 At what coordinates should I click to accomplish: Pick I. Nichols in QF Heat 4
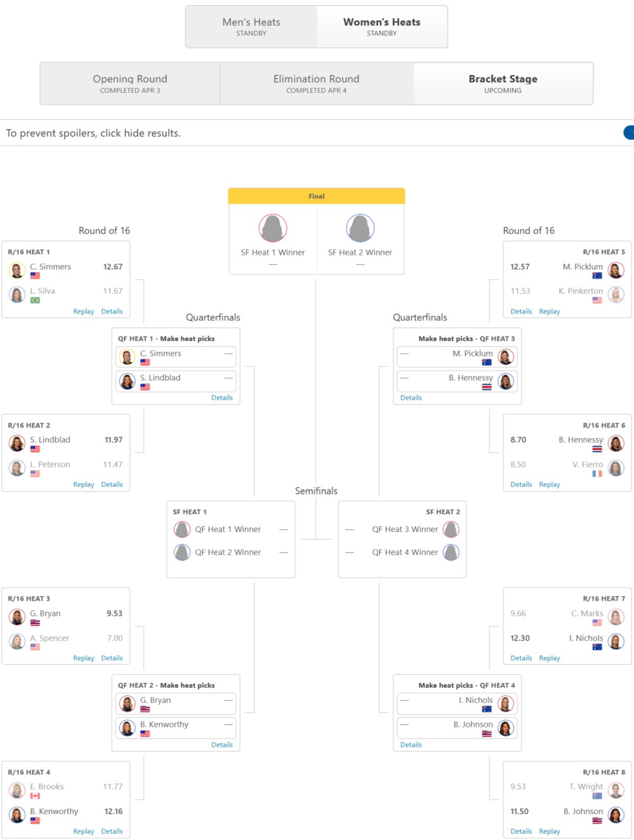pyautogui.click(x=458, y=703)
